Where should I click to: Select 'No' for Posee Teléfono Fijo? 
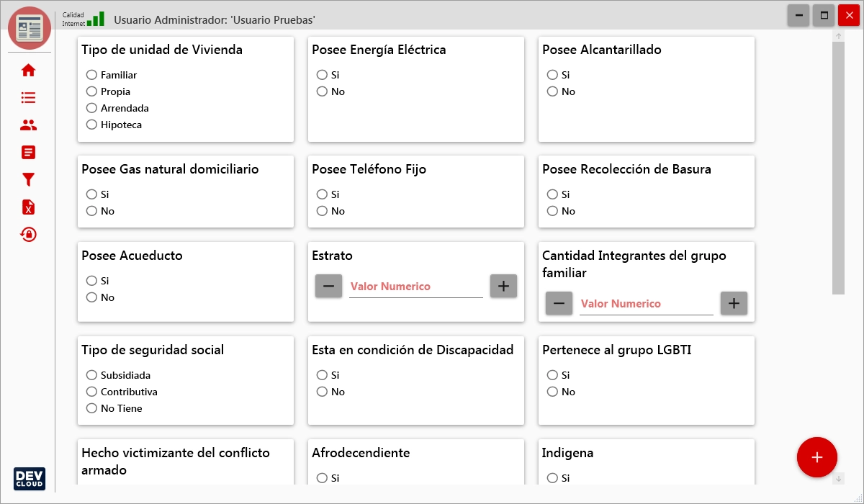pos(322,211)
